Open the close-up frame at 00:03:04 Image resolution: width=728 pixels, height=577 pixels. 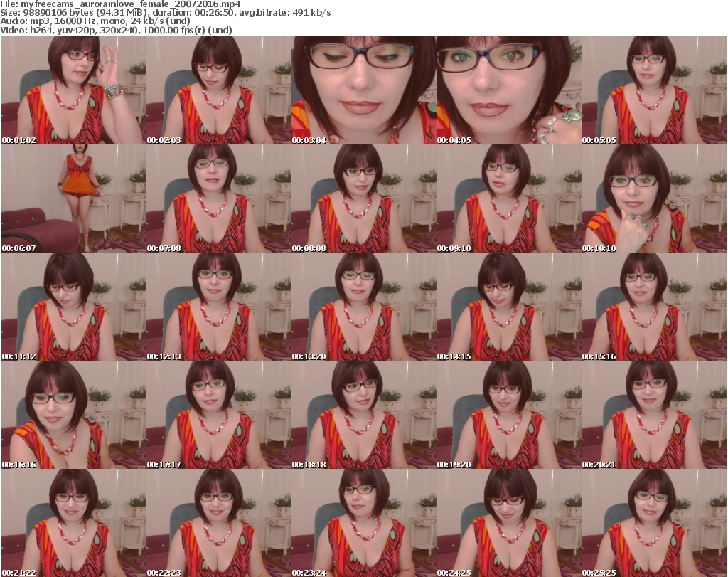(x=364, y=90)
